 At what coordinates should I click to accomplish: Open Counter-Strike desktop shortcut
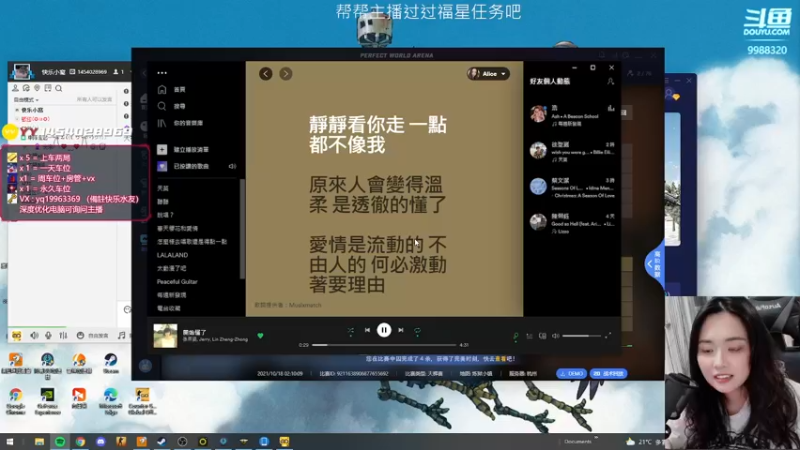click(x=142, y=402)
